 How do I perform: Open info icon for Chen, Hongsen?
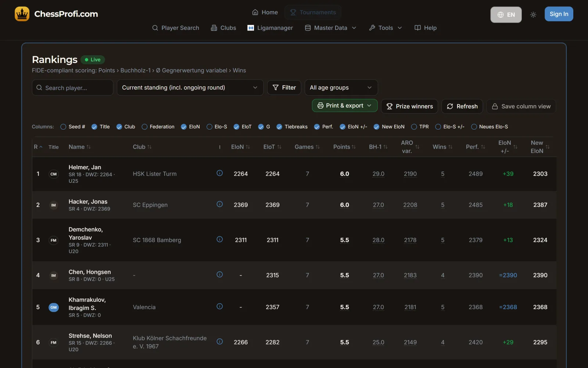(220, 275)
